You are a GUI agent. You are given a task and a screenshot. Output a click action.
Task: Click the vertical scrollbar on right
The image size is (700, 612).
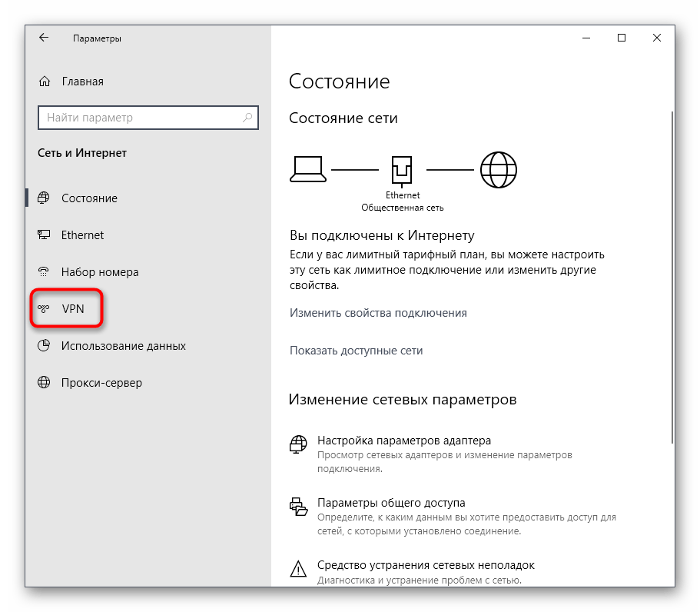(673, 277)
